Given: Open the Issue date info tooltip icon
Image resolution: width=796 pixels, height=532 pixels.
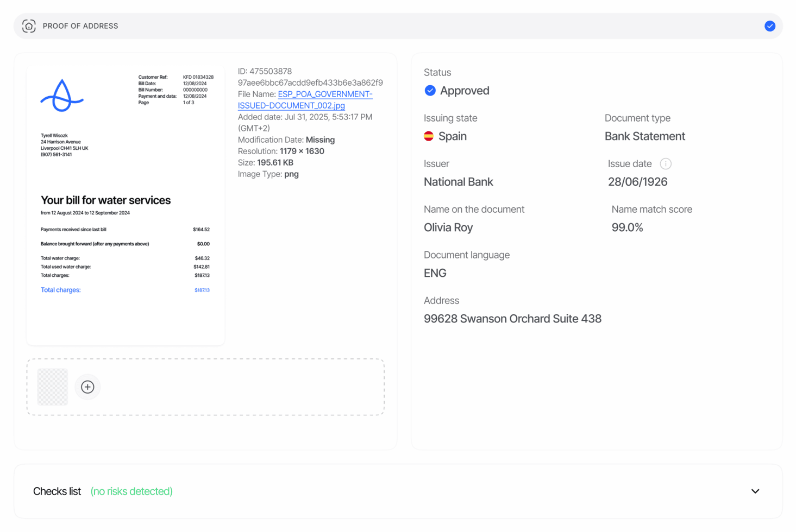Looking at the screenshot, I should (x=666, y=163).
